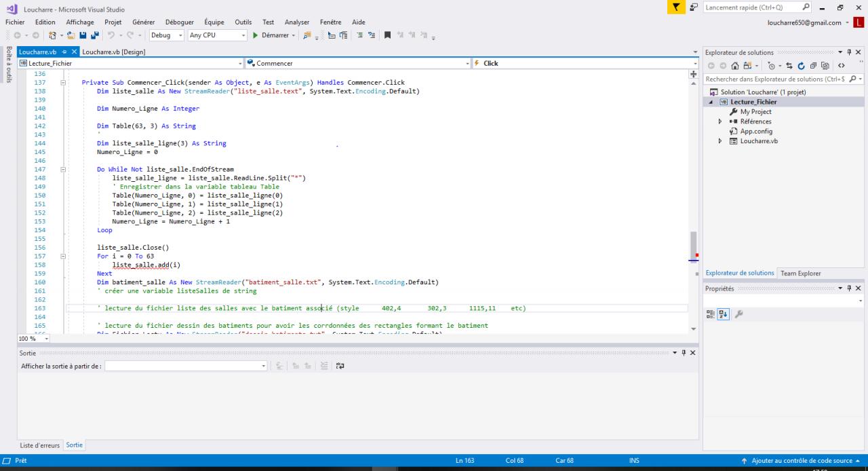Click the Home icon in Explorateur de solutions

click(736, 66)
